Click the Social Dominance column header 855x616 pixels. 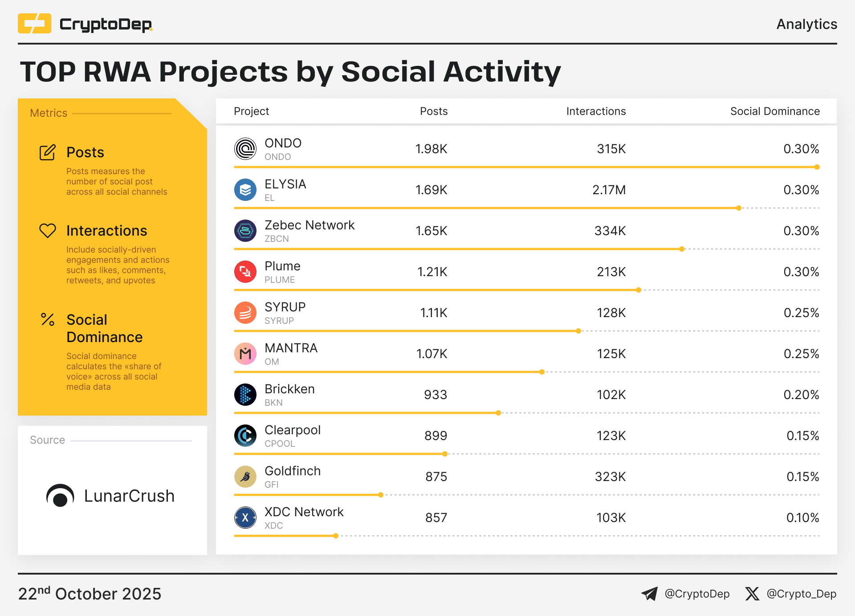[774, 111]
